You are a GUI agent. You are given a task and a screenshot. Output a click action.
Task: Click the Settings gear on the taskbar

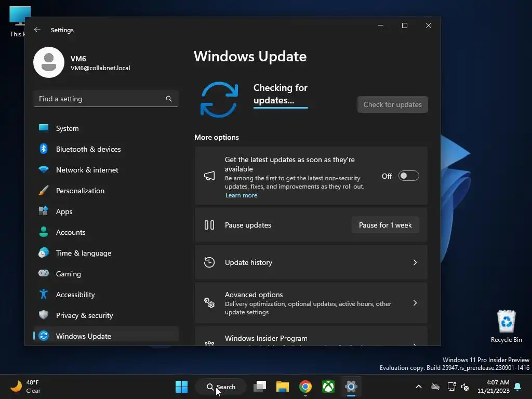(x=351, y=387)
